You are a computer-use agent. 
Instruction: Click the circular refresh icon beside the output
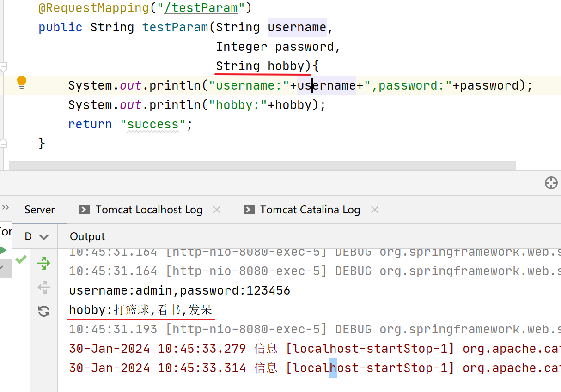[44, 311]
